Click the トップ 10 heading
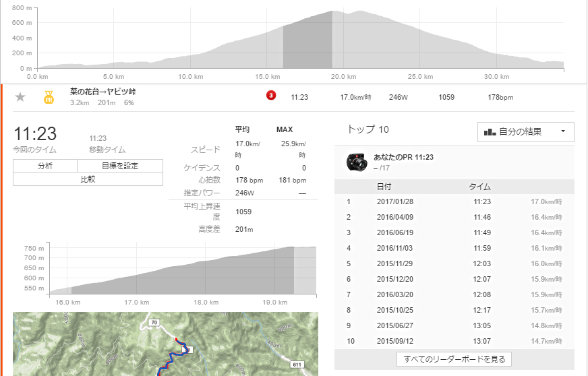The height and width of the screenshot is (376, 588). [367, 129]
